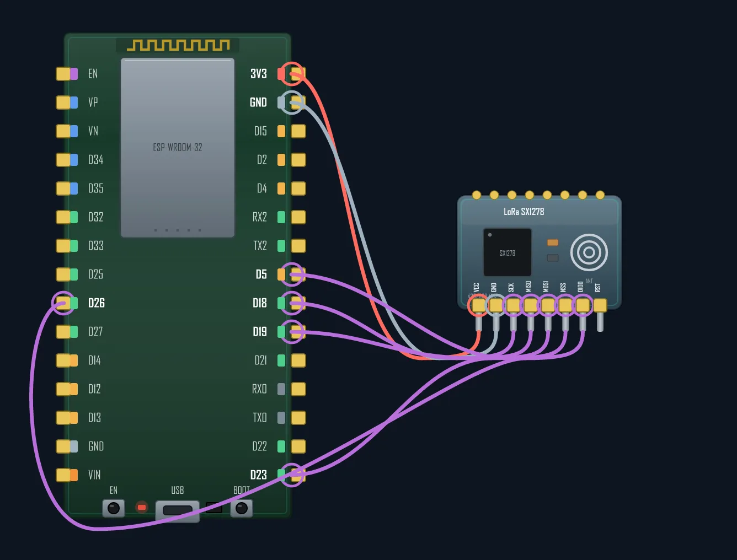This screenshot has width=737, height=560.
Task: Click the EN pin pad on the ESP32
Action: pyautogui.click(x=63, y=74)
